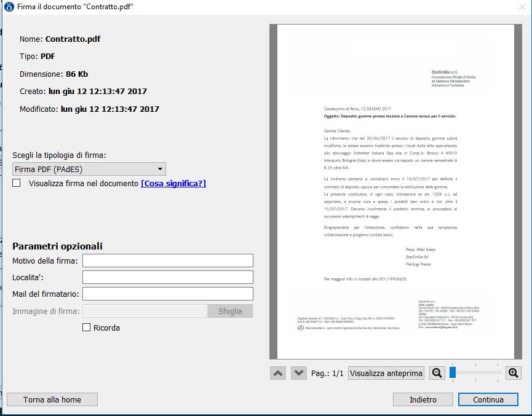Tick the Ricorda checkbox

click(x=87, y=328)
